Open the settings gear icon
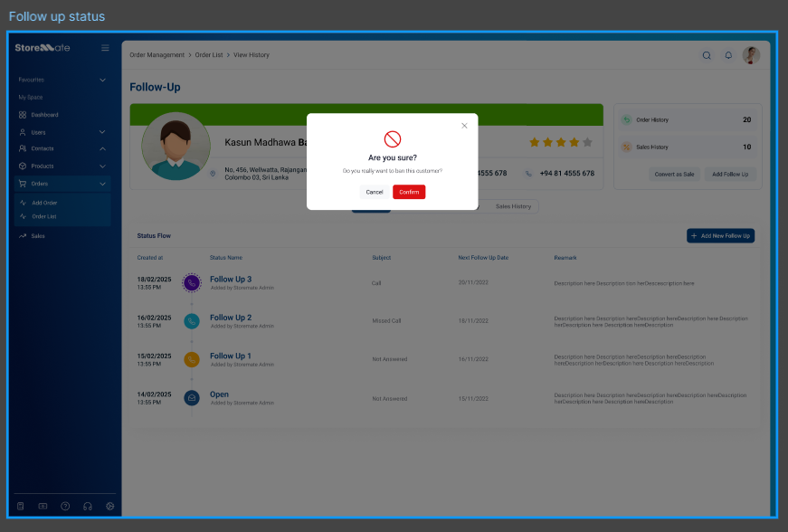The image size is (788, 532). coord(110,506)
